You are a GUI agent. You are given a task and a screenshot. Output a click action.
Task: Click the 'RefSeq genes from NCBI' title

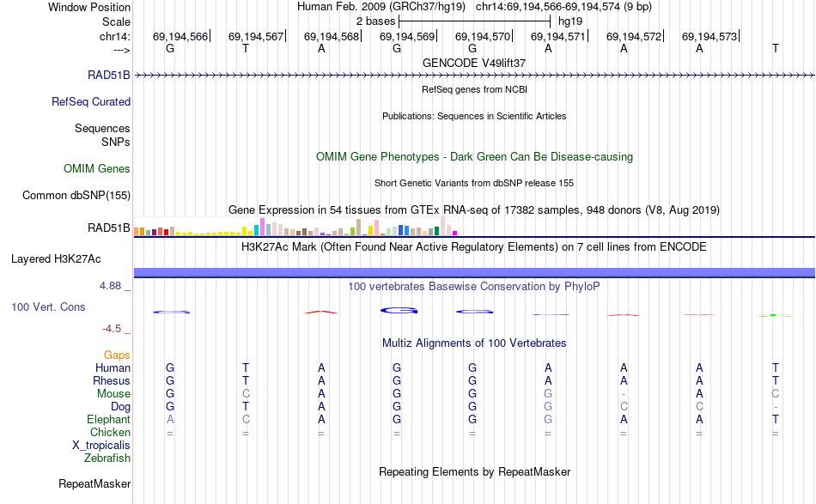[x=474, y=89]
